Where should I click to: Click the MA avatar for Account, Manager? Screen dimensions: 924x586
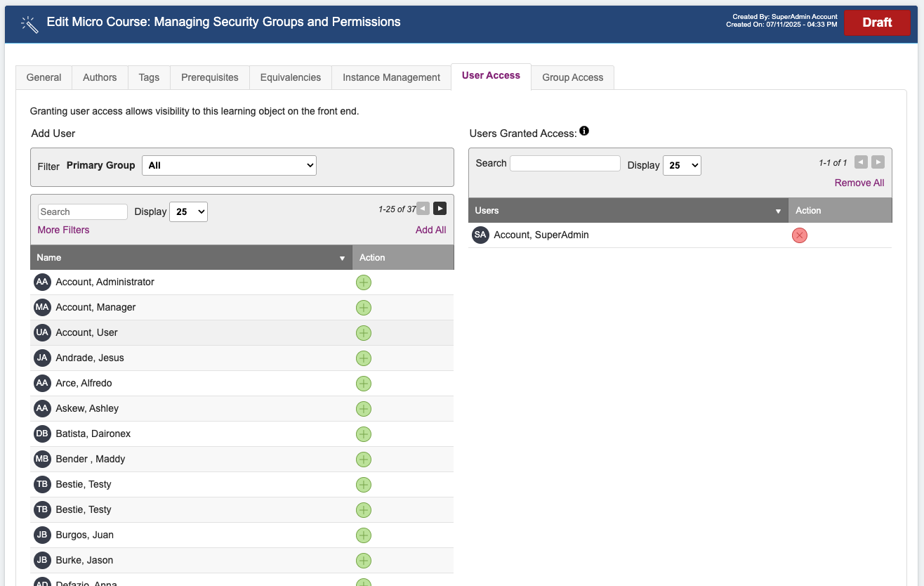42,307
